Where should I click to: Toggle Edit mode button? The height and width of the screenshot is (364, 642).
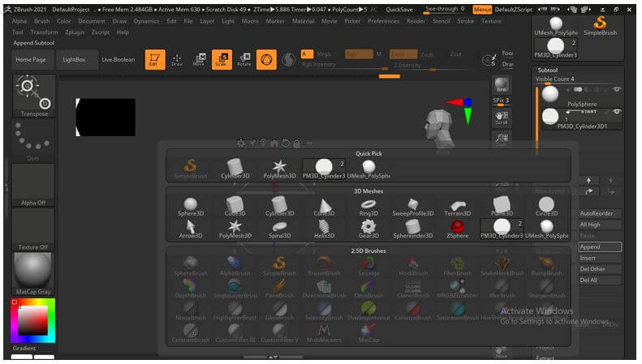(155, 60)
